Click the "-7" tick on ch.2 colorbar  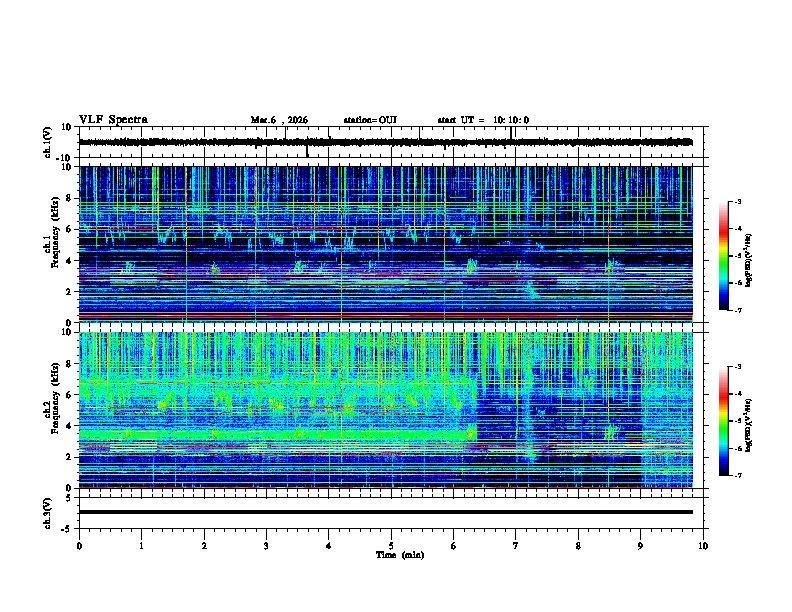pos(737,475)
